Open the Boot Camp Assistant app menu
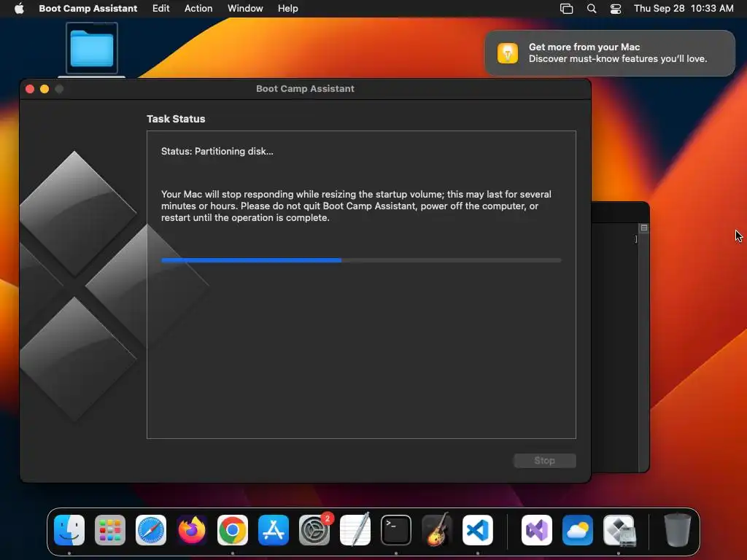This screenshot has height=560, width=747. (x=88, y=8)
